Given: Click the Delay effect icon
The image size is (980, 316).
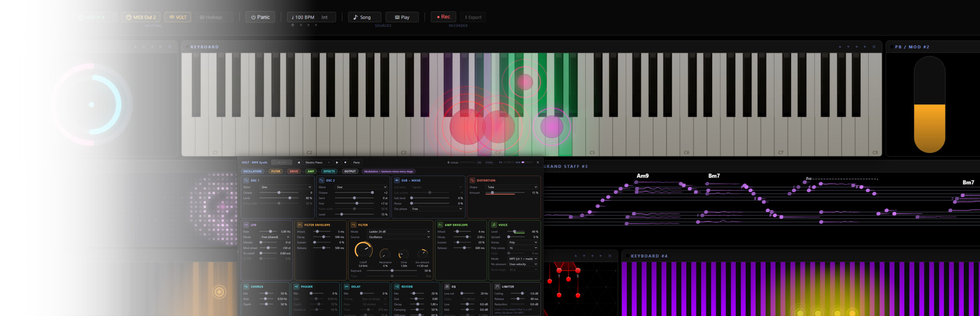Looking at the screenshot, I should tap(347, 286).
